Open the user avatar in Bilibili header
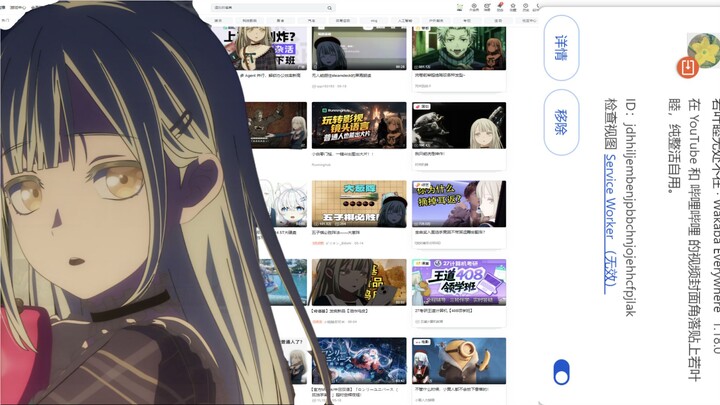Image resolution: width=720 pixels, height=405 pixels. coord(460,6)
